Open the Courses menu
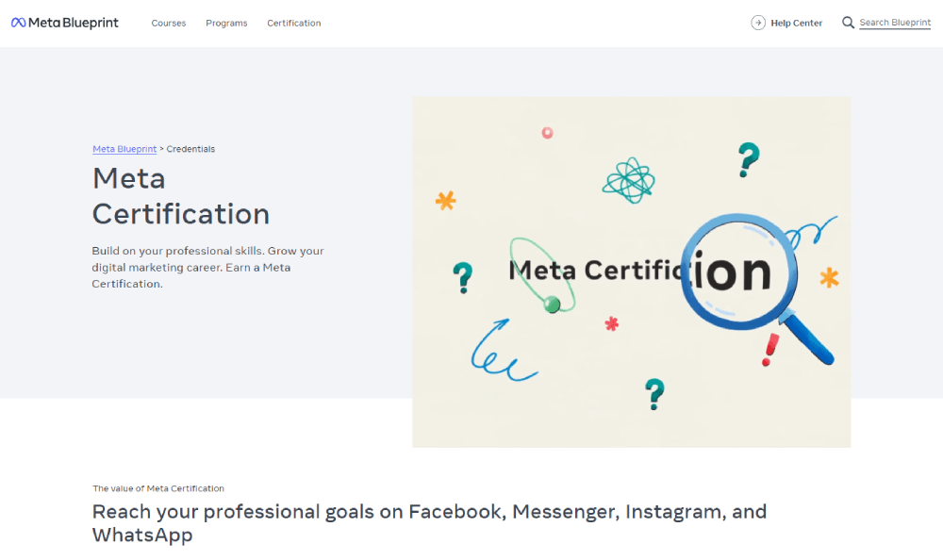This screenshot has width=943, height=560. click(x=169, y=23)
